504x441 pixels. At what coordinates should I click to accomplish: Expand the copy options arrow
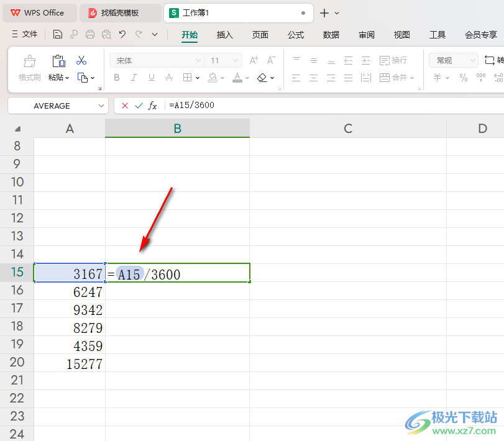click(x=93, y=78)
